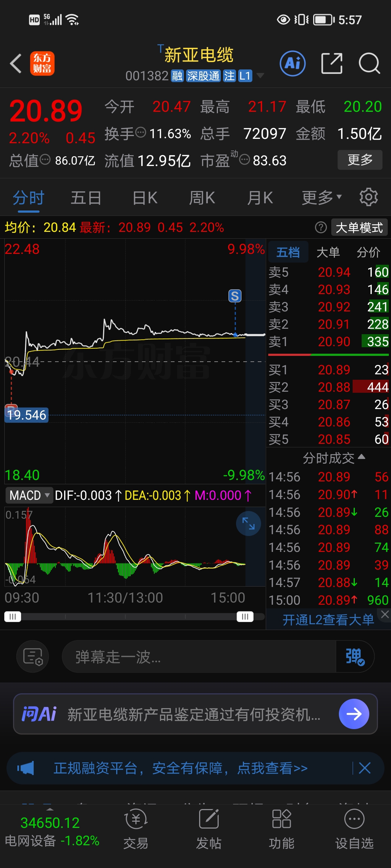Switch to the 五日 chart tab
The height and width of the screenshot is (868, 391).
(86, 198)
